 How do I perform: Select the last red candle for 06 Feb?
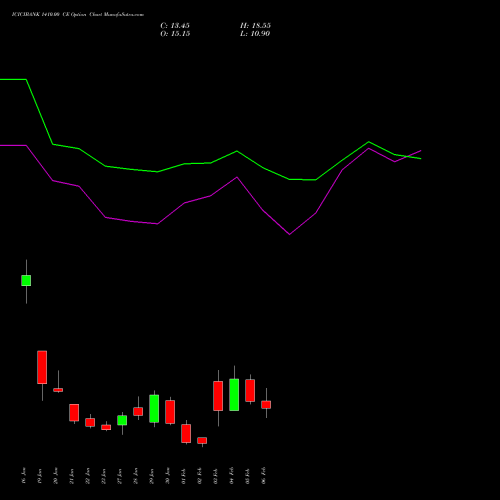(266, 405)
